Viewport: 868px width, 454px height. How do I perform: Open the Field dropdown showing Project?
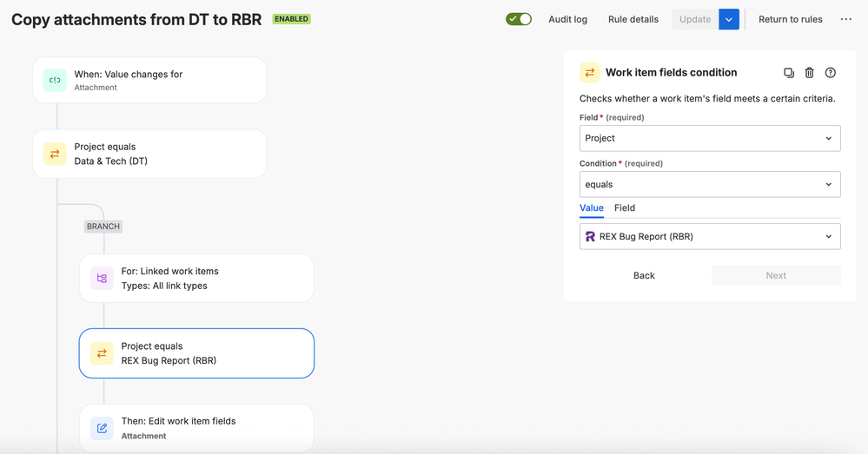(710, 138)
